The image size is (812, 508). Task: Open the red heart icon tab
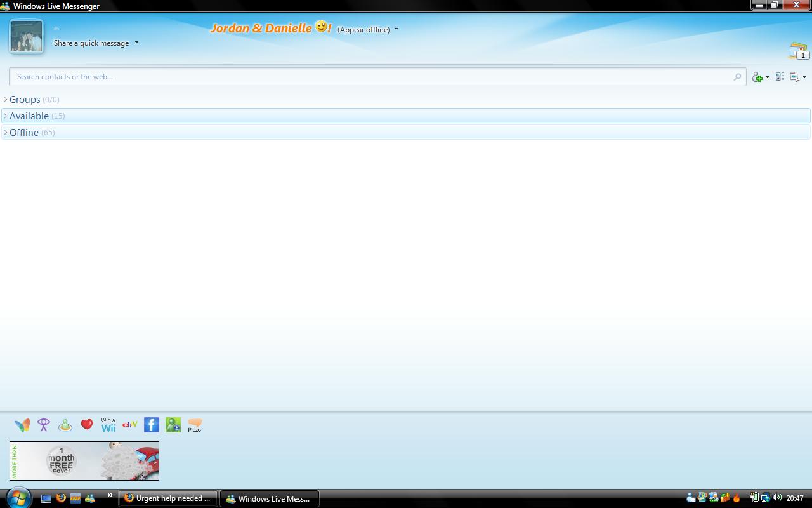coord(87,424)
